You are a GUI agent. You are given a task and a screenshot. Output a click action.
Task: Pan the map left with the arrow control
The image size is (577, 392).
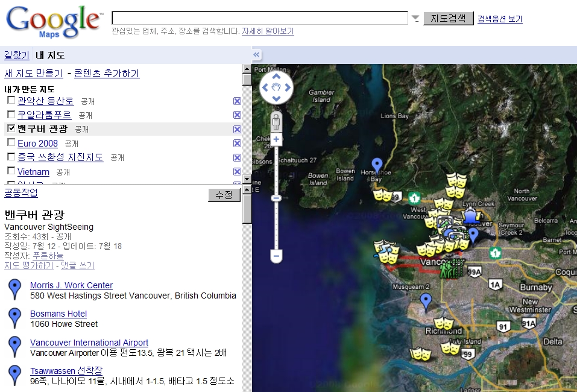tap(265, 87)
